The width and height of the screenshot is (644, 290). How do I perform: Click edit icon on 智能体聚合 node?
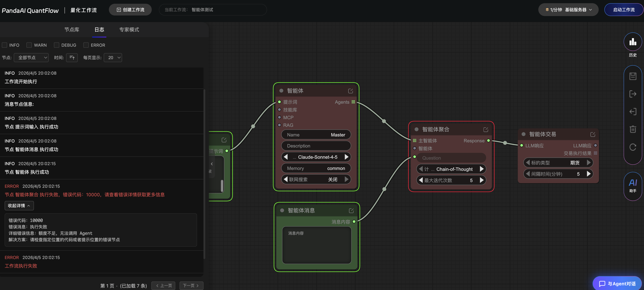click(485, 130)
